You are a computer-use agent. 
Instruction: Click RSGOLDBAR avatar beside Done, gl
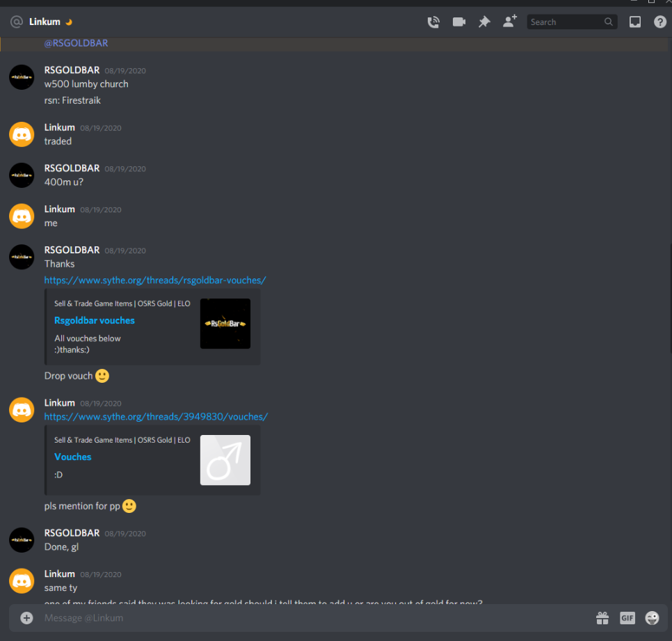point(22,540)
